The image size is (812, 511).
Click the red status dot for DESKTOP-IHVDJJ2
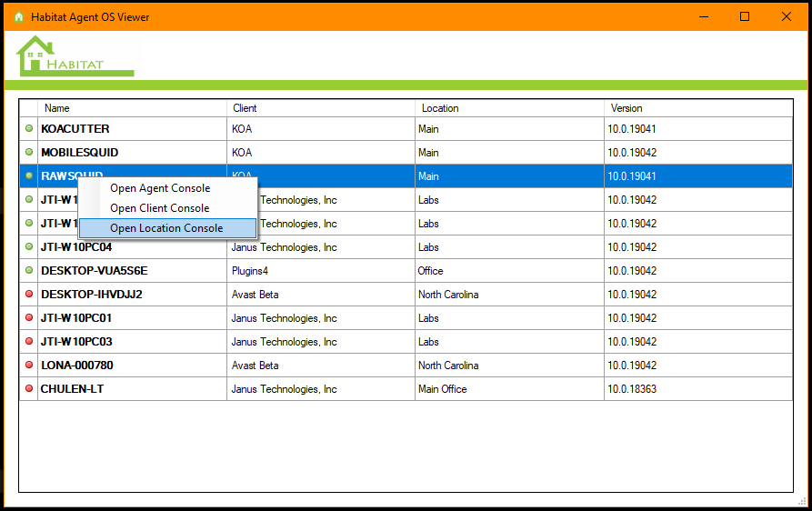point(29,295)
